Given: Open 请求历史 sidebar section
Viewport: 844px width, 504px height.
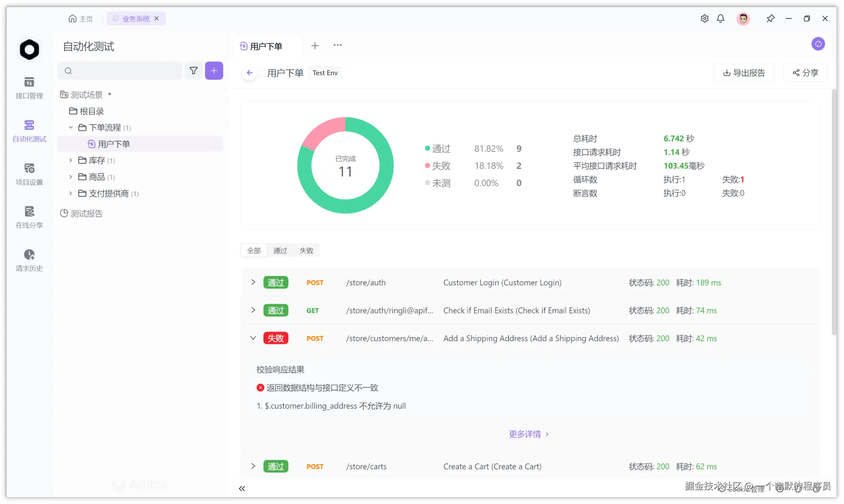Looking at the screenshot, I should point(29,260).
